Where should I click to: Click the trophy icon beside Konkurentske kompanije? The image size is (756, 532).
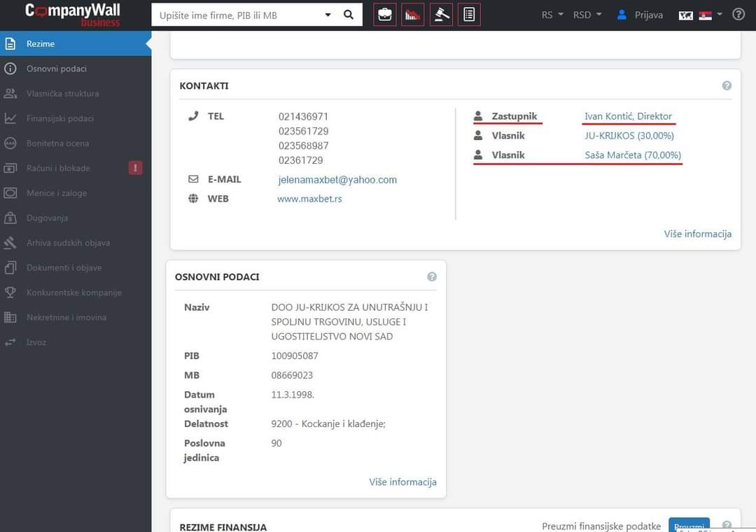click(x=10, y=293)
